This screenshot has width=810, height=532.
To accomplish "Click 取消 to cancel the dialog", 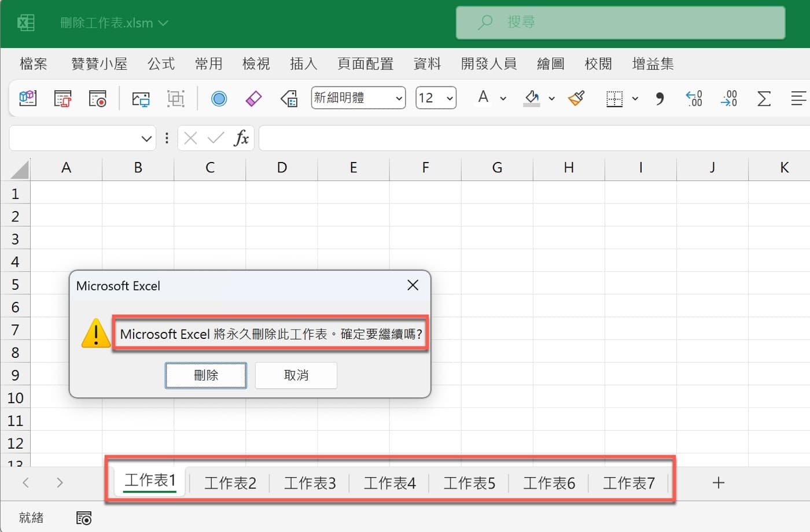I will [296, 375].
